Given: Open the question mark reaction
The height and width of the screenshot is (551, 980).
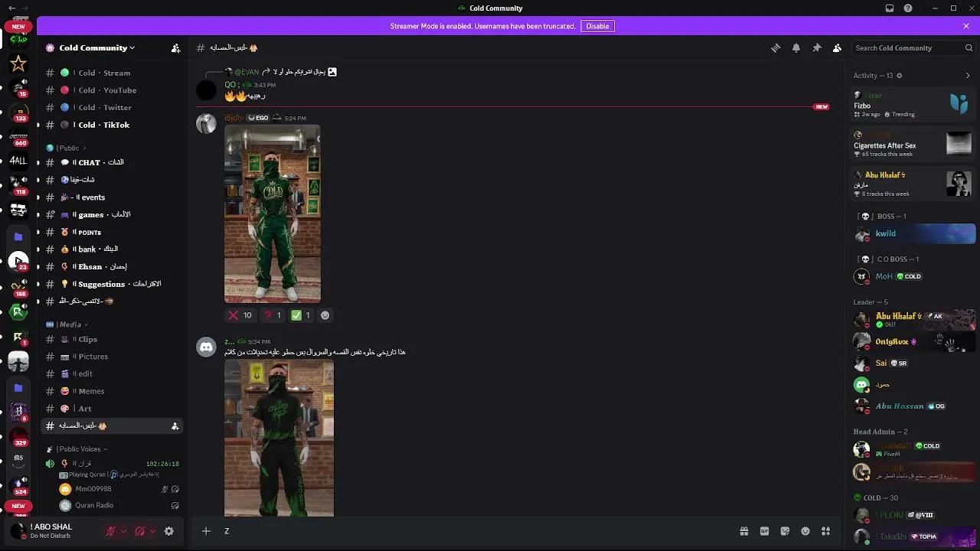Looking at the screenshot, I should (x=272, y=315).
